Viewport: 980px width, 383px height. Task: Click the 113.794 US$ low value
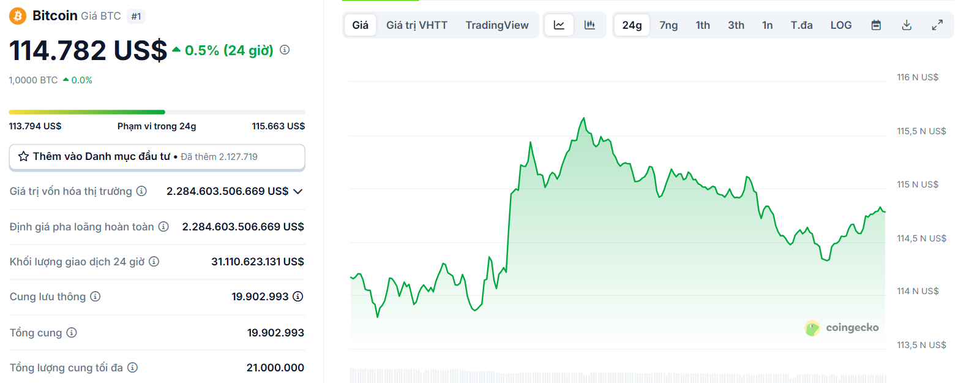pos(35,126)
